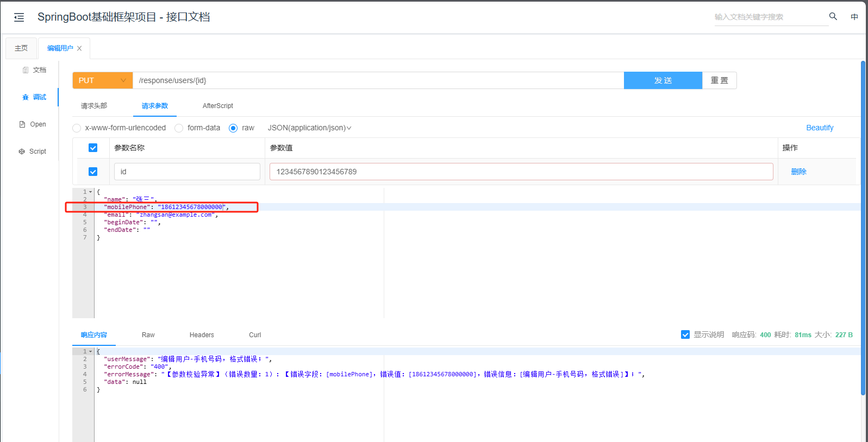868x442 pixels.
Task: Select the 调试 debug sidebar item
Action: (34, 97)
